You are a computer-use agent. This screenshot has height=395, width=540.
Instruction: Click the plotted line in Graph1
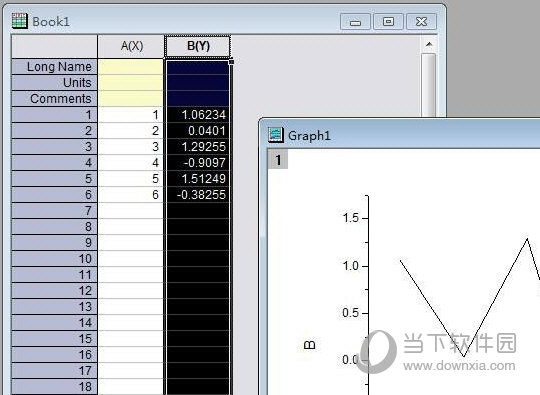(x=495, y=298)
